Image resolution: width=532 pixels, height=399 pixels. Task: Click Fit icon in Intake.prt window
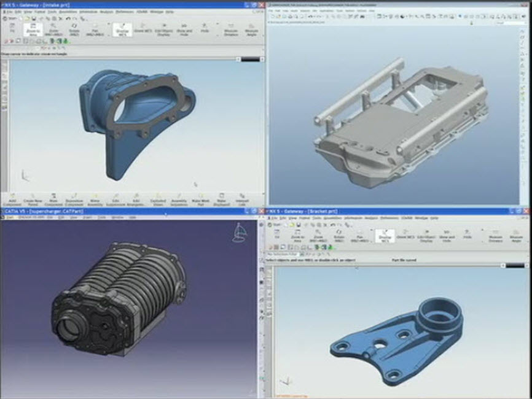12,29
